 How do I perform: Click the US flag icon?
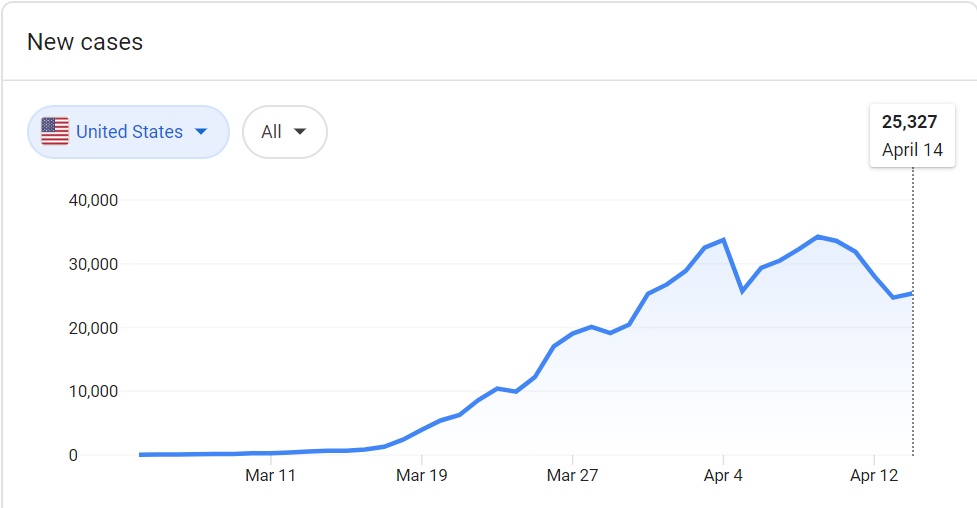[x=55, y=131]
